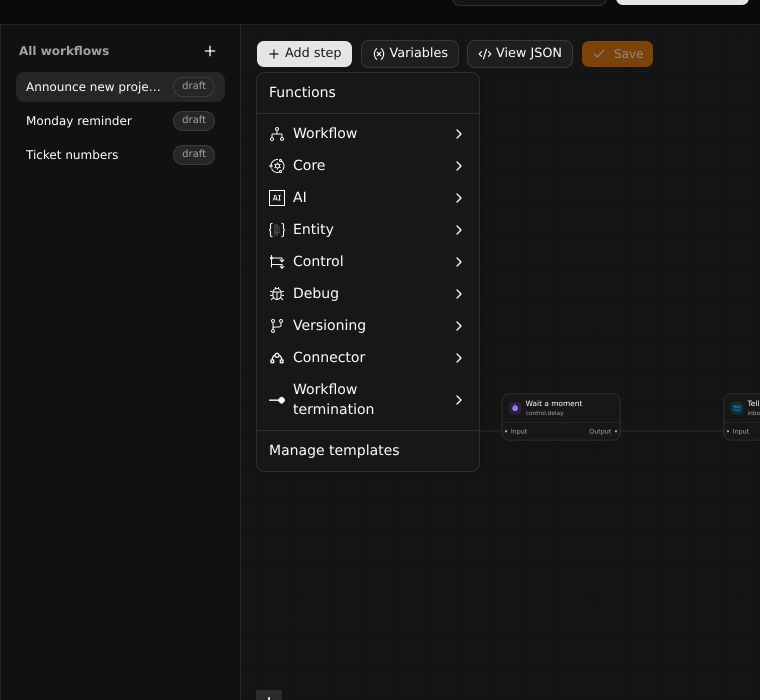
Task: Select Manage templates in the menu
Action: pyautogui.click(x=368, y=450)
